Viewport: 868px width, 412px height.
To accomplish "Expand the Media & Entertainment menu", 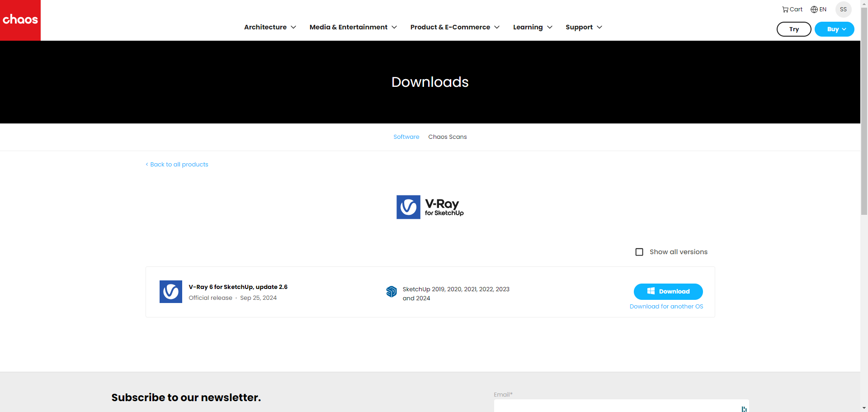I will tap(353, 27).
